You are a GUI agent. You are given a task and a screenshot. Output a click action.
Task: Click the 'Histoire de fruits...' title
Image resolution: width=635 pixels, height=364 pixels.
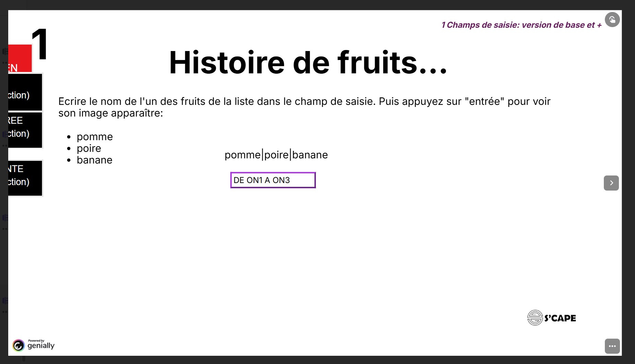pos(308,62)
